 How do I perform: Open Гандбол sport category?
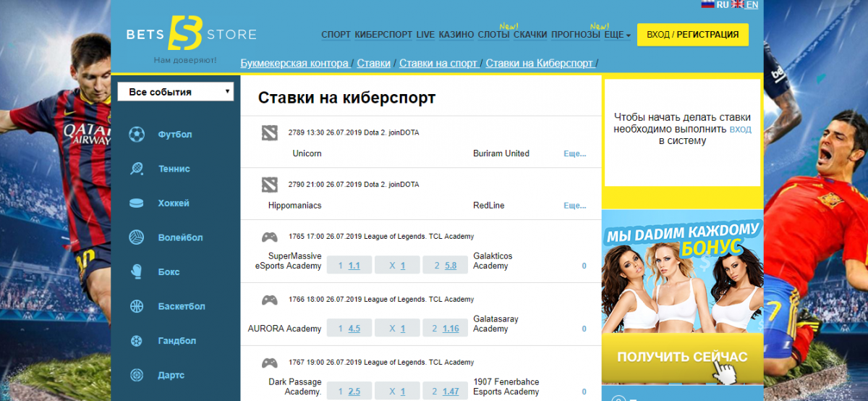[177, 341]
